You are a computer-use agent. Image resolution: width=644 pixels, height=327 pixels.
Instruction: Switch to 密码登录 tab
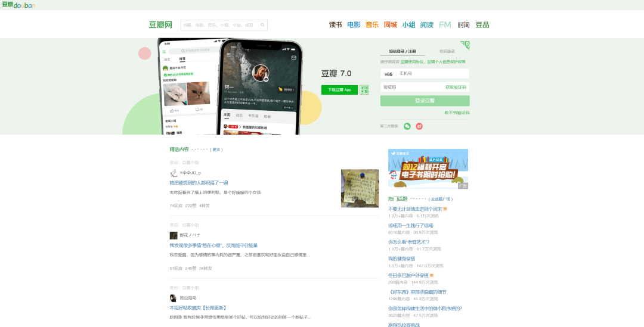[x=447, y=51]
